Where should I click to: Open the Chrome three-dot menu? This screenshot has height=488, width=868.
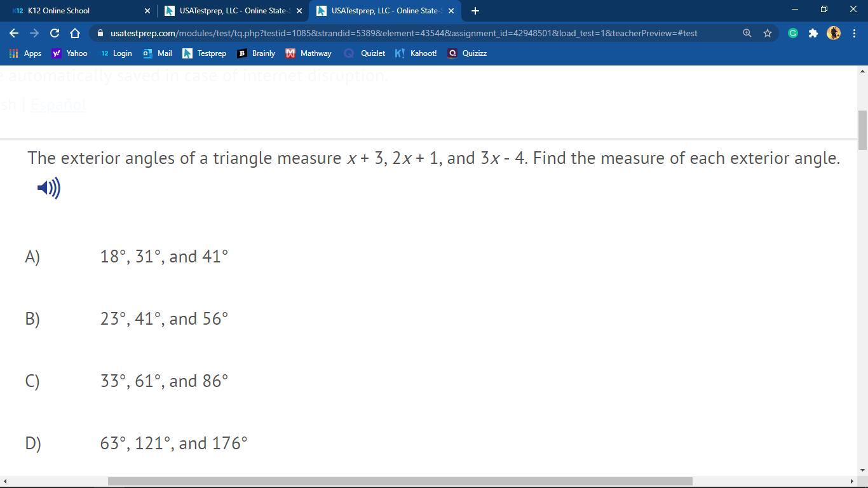click(854, 33)
